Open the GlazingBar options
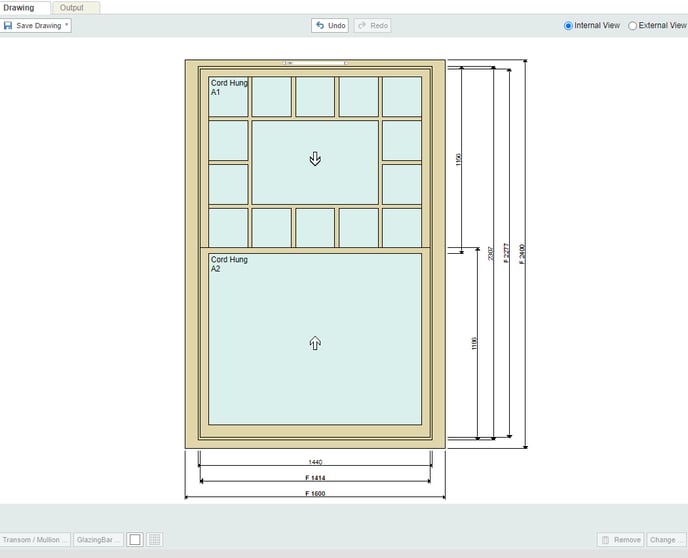The image size is (688, 558). tap(98, 540)
